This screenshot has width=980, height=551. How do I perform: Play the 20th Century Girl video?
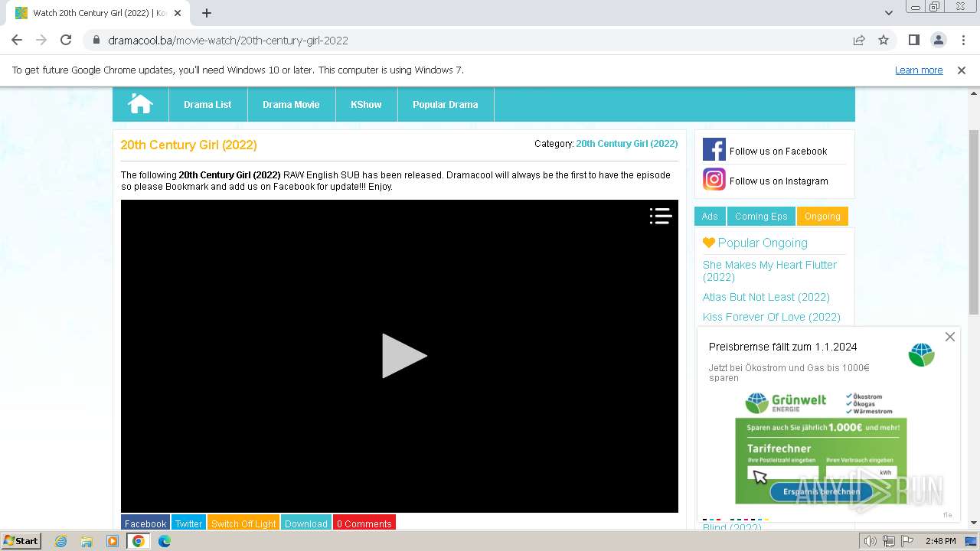[x=403, y=356]
